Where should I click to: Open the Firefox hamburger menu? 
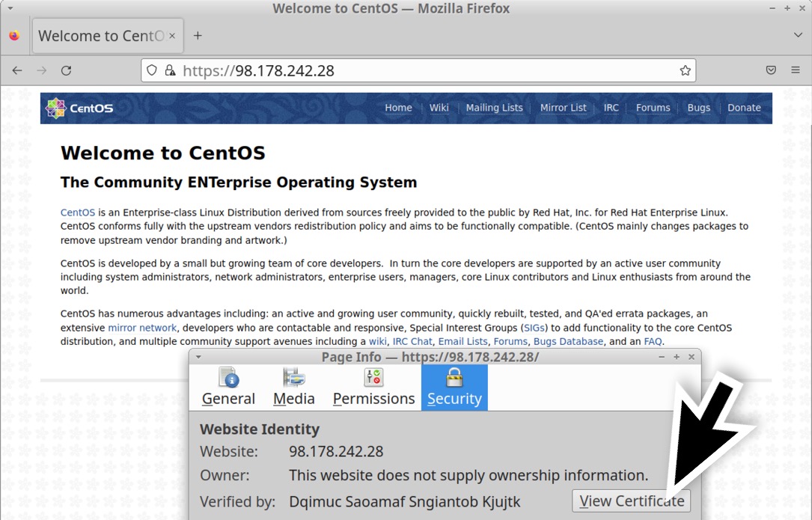click(796, 70)
